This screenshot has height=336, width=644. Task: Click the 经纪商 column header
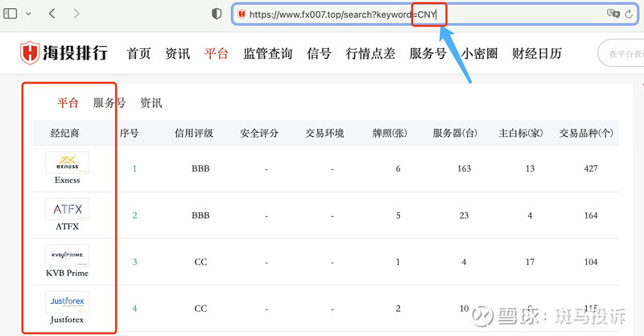pyautogui.click(x=65, y=133)
